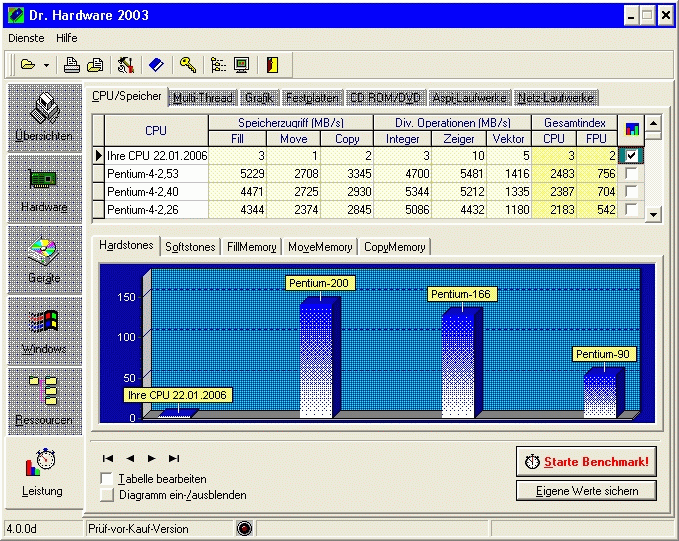Go to previous record arrow
The image size is (679, 541).
pyautogui.click(x=130, y=458)
